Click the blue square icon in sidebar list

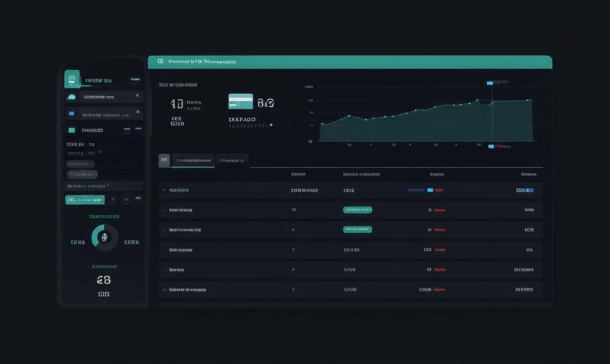[72, 114]
